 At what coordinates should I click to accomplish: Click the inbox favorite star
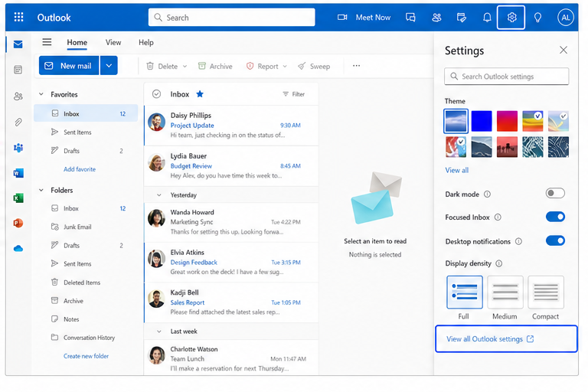pyautogui.click(x=200, y=93)
